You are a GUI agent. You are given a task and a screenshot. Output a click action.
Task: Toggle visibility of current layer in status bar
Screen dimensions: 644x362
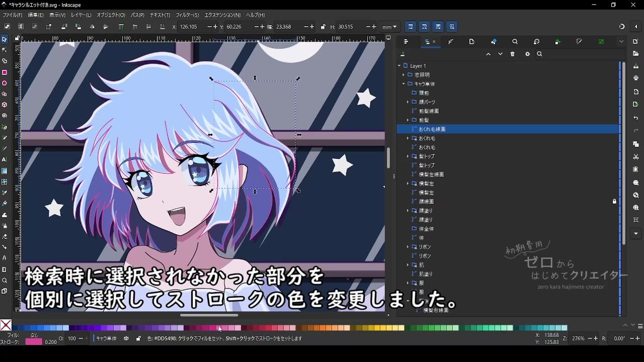pyautogui.click(x=126, y=338)
